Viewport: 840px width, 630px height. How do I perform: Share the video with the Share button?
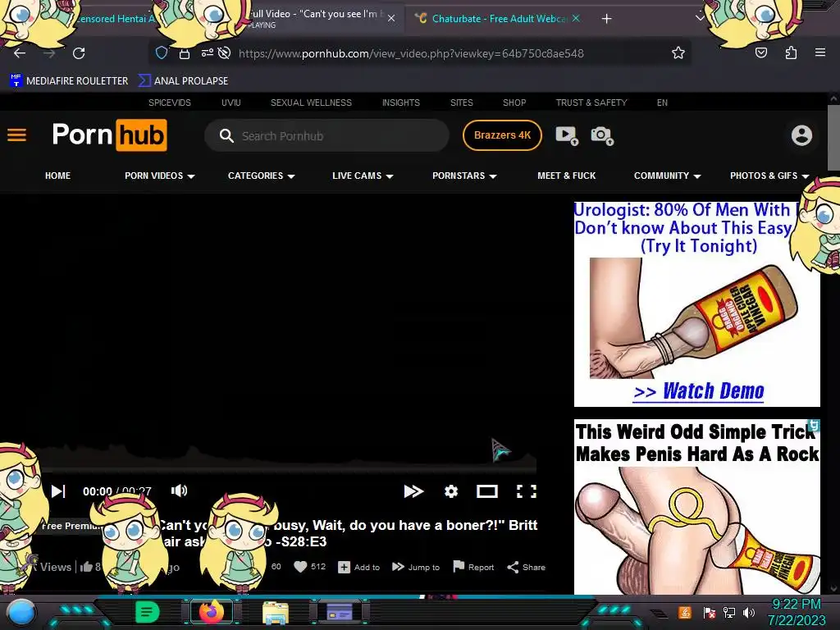pos(526,567)
